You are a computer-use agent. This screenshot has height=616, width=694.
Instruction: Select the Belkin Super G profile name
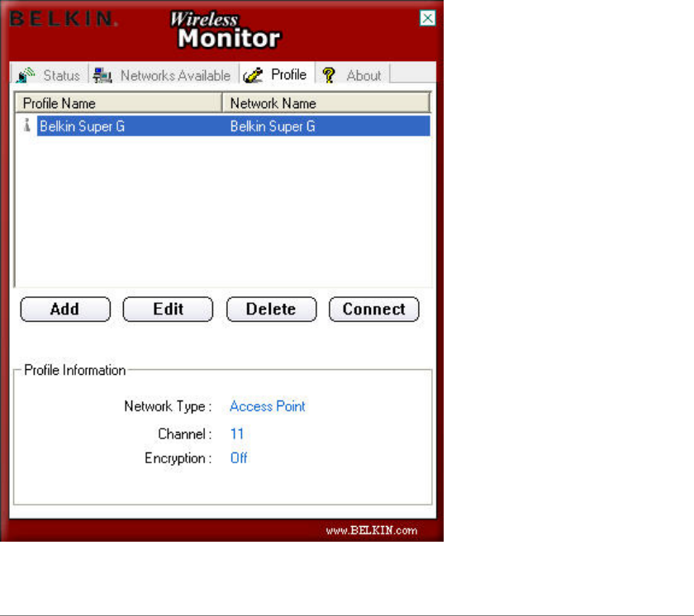83,126
